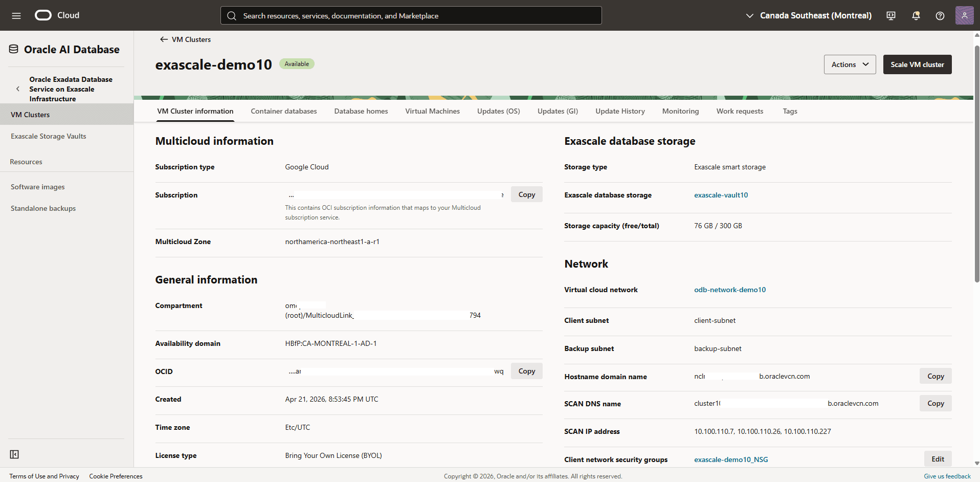Copy the OCID value
The width and height of the screenshot is (980, 482).
click(526, 371)
